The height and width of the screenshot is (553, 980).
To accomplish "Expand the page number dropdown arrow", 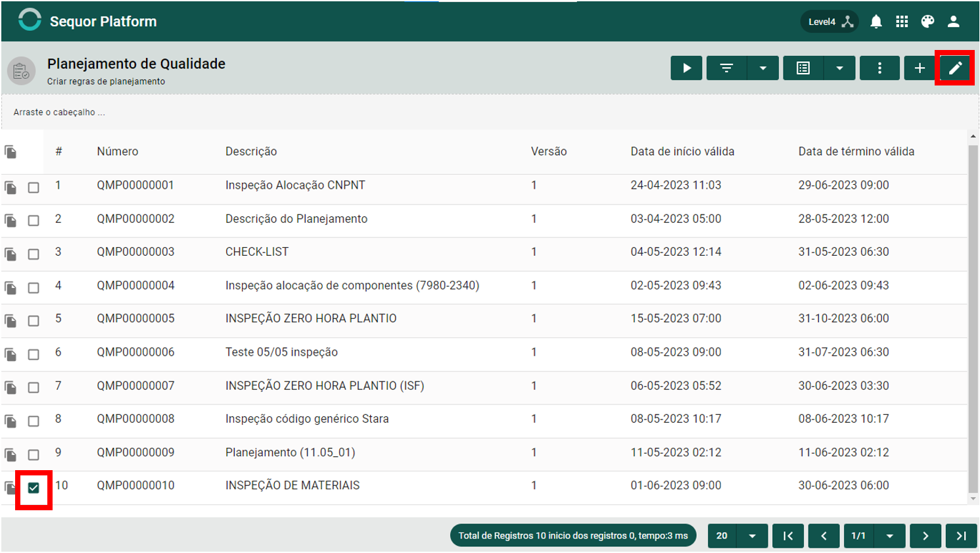I will pyautogui.click(x=890, y=535).
